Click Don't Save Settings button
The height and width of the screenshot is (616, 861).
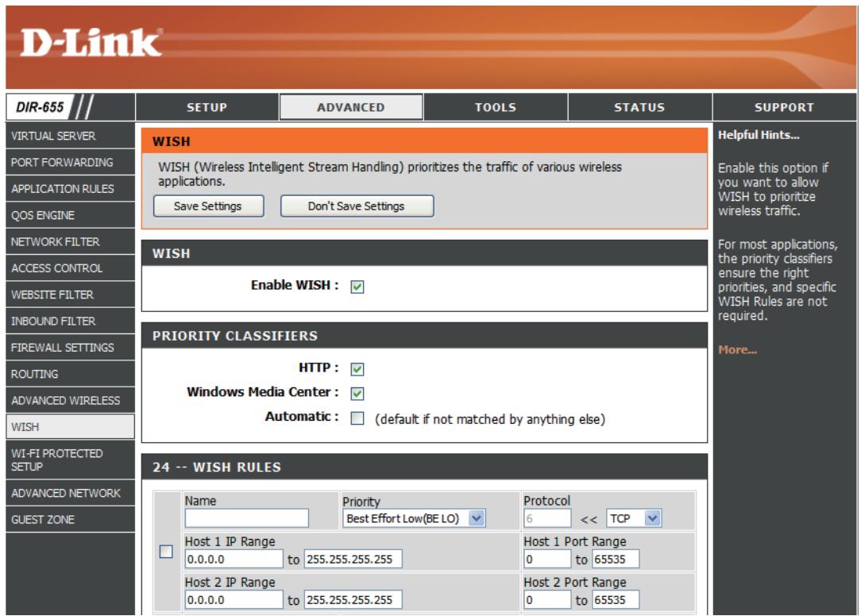point(357,206)
